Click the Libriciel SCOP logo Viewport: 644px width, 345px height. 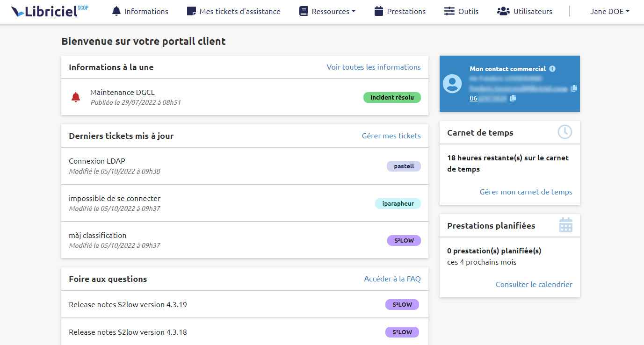[x=50, y=11]
